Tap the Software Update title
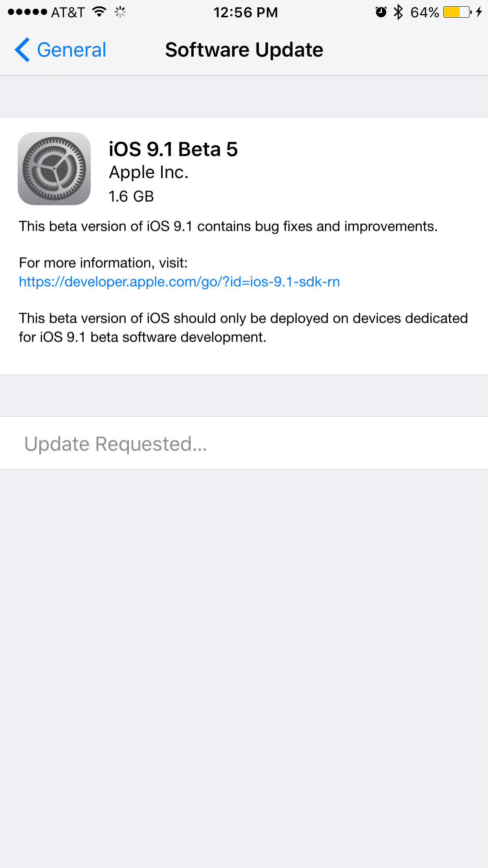 tap(244, 50)
